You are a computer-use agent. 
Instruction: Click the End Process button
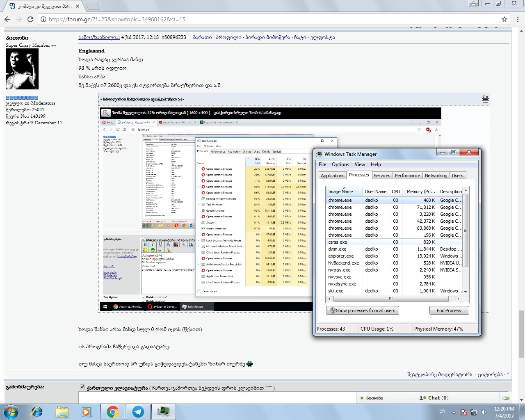pyautogui.click(x=449, y=310)
